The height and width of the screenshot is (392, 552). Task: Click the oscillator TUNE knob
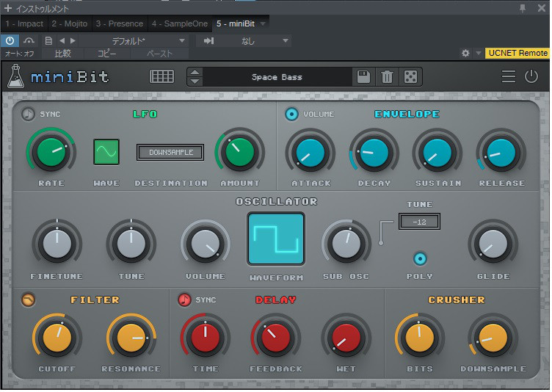click(131, 244)
